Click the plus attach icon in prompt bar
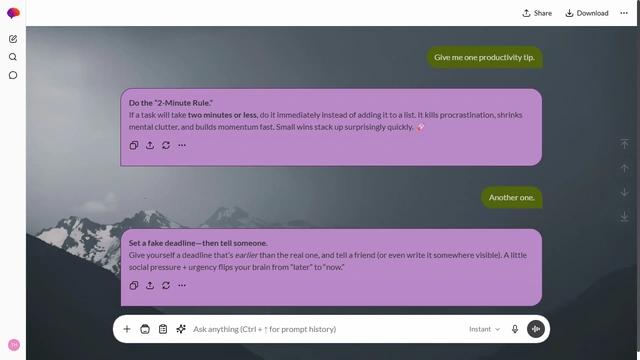This screenshot has height=360, width=640. coord(127,329)
